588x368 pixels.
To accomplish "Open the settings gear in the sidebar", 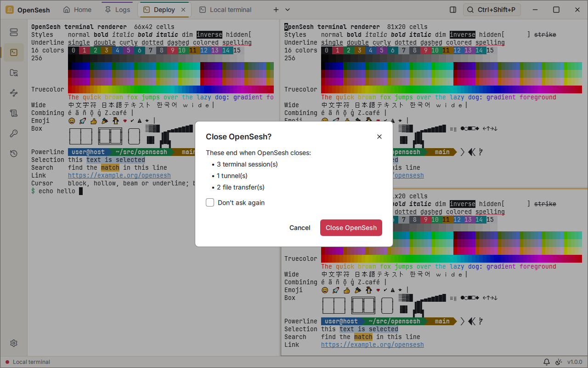I will pyautogui.click(x=14, y=343).
